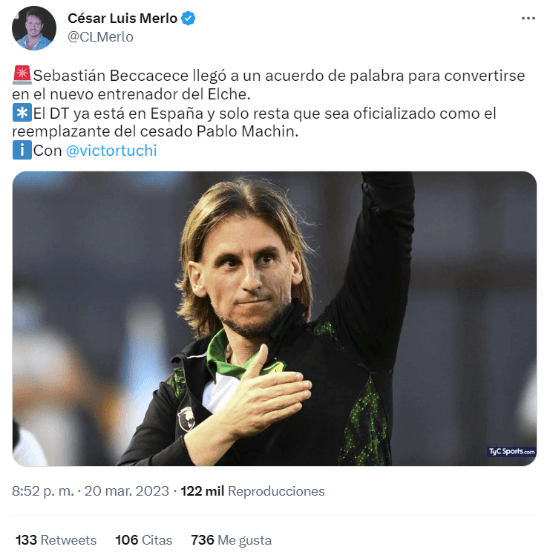This screenshot has width=550, height=558.
Task: Click the tweet text about Elche coach
Action: (268, 85)
